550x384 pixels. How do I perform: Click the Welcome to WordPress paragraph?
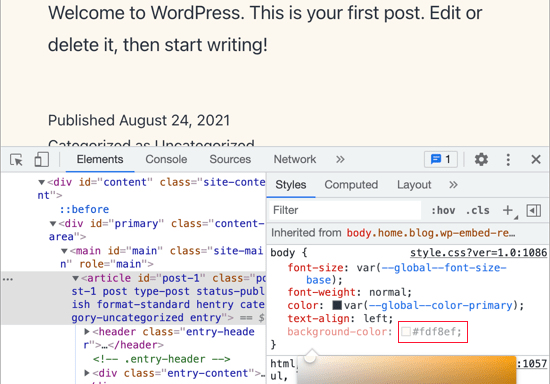(265, 29)
